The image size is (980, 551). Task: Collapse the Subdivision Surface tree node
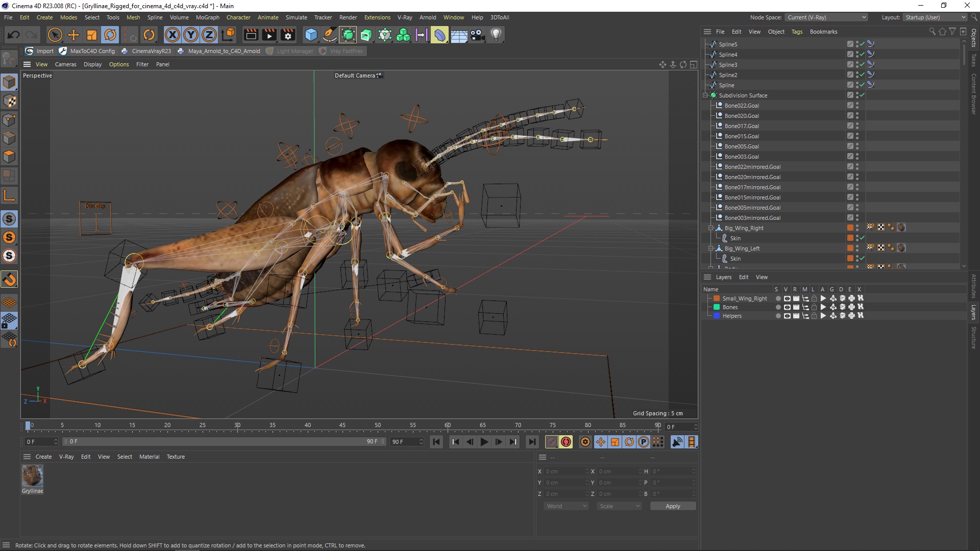pyautogui.click(x=705, y=95)
